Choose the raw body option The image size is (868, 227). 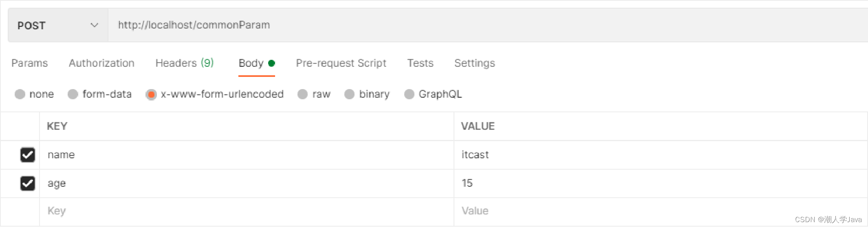click(x=302, y=94)
